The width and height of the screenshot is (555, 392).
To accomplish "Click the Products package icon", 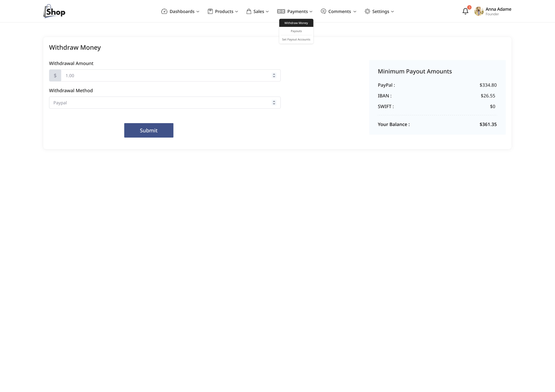I will [x=210, y=11].
